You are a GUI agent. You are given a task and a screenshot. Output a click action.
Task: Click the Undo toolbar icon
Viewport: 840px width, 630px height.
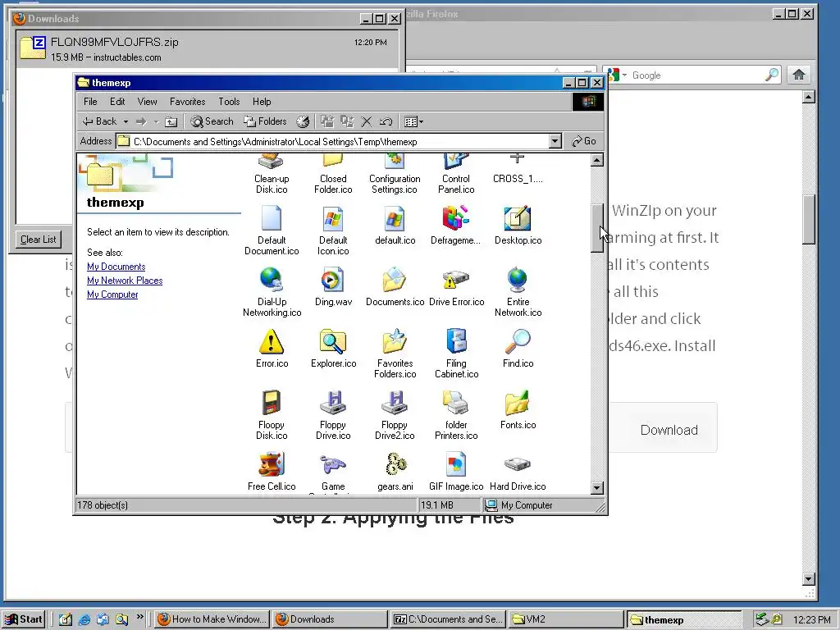coord(386,121)
